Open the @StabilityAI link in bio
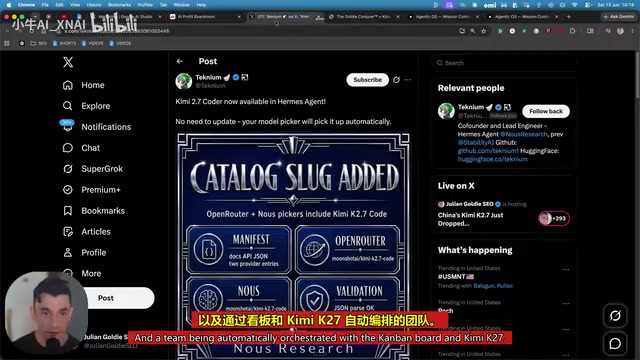 coord(476,142)
